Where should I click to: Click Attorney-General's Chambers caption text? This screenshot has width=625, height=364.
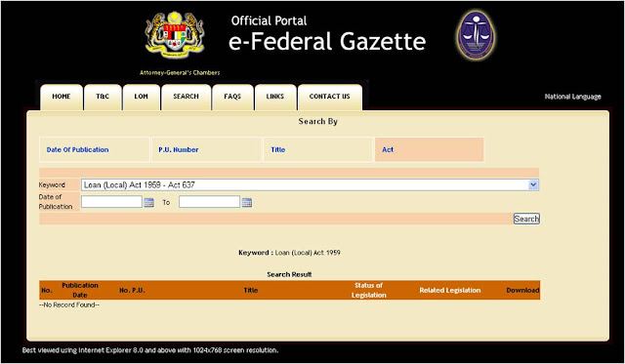tap(180, 73)
